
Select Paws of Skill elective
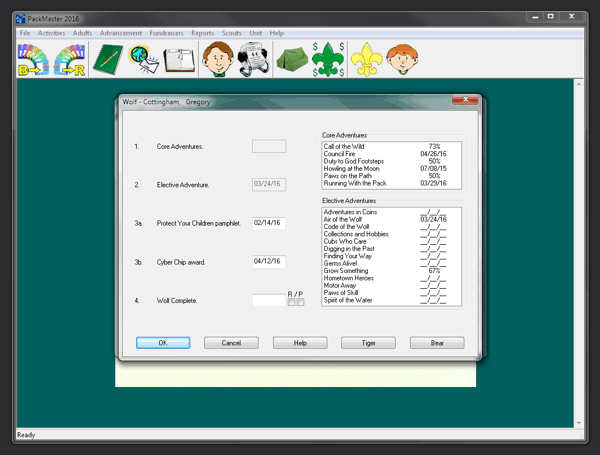pyautogui.click(x=391, y=293)
